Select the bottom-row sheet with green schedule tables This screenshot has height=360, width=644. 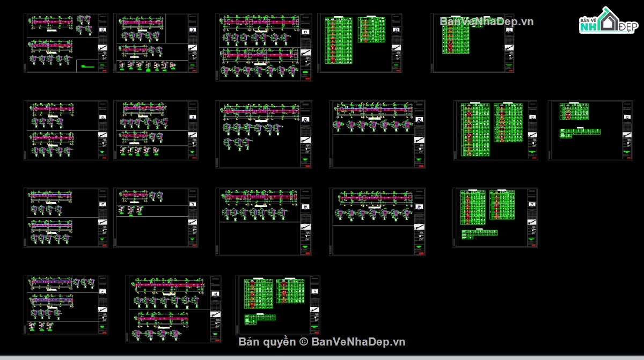coord(278,305)
